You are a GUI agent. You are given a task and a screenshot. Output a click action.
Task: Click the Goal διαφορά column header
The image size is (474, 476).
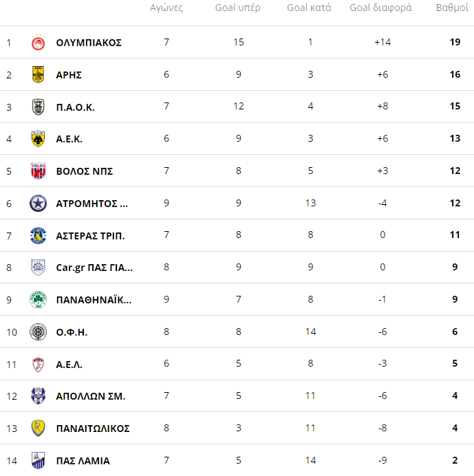click(x=380, y=8)
